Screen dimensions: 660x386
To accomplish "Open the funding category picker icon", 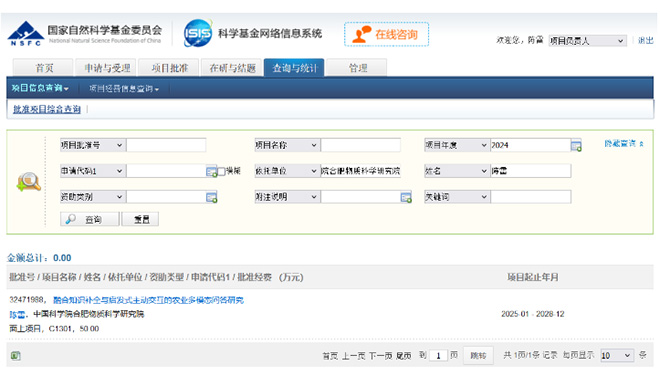I will [x=212, y=197].
